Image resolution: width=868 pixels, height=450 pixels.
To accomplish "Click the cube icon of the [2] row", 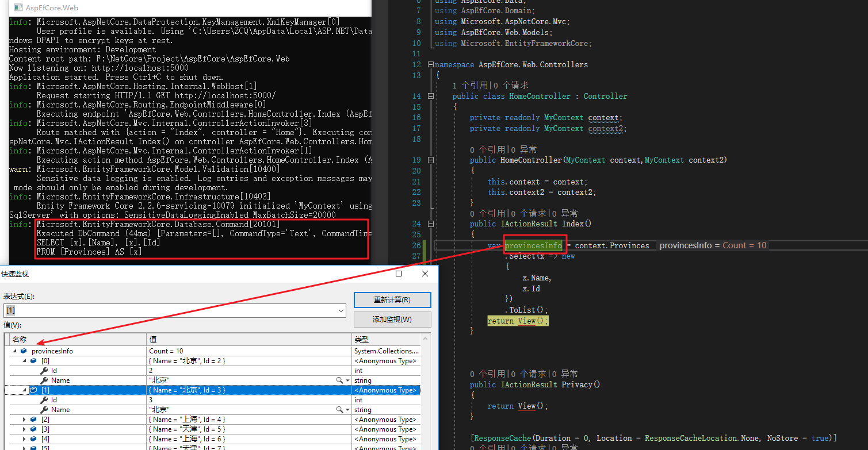I will [33, 419].
